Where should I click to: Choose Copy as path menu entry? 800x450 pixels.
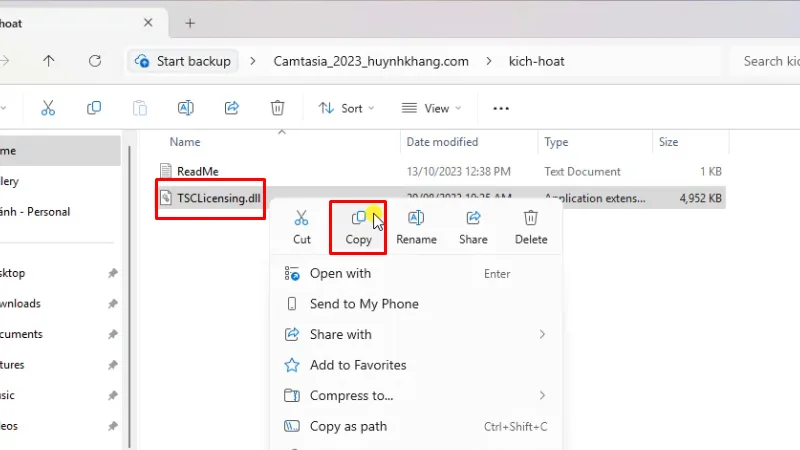pos(348,426)
